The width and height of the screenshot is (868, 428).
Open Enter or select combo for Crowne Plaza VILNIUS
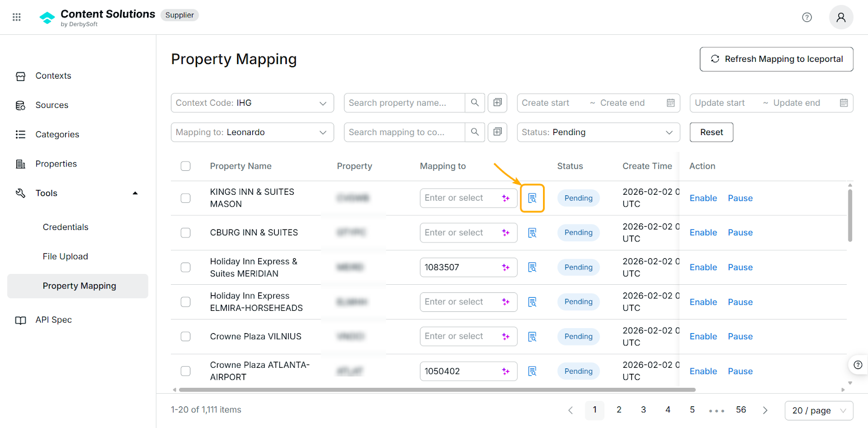point(468,336)
